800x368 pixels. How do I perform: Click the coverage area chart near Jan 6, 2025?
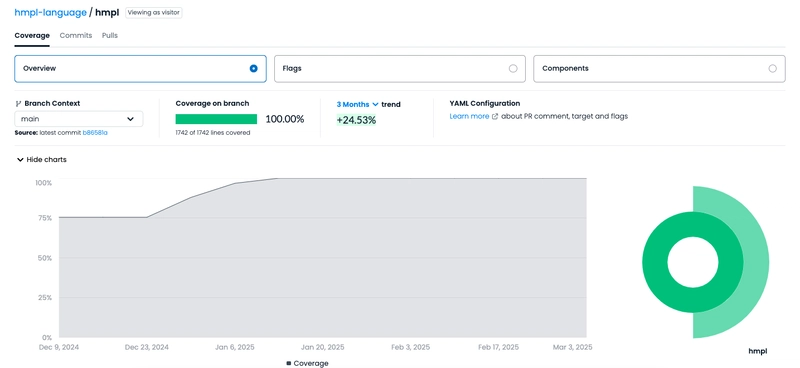235,260
